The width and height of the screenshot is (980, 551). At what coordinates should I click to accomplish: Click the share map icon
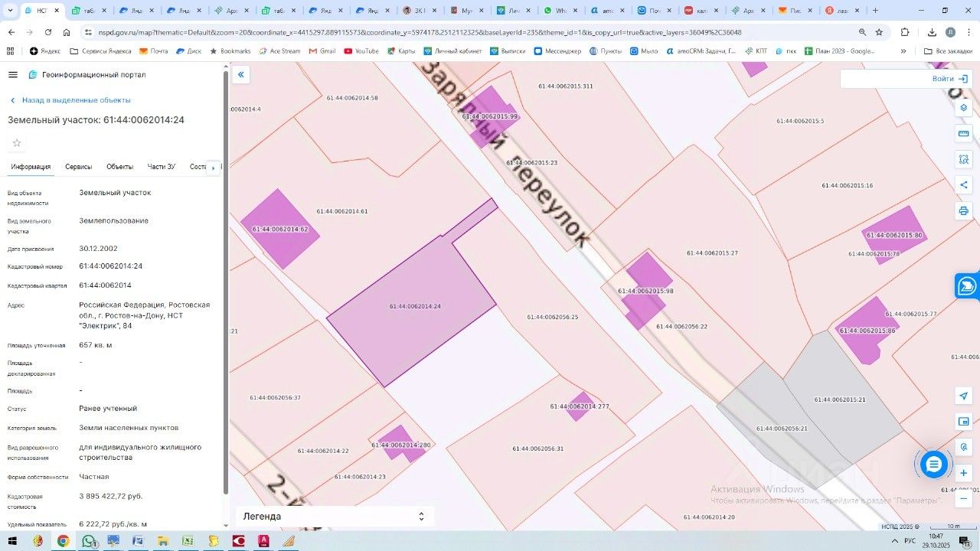964,184
